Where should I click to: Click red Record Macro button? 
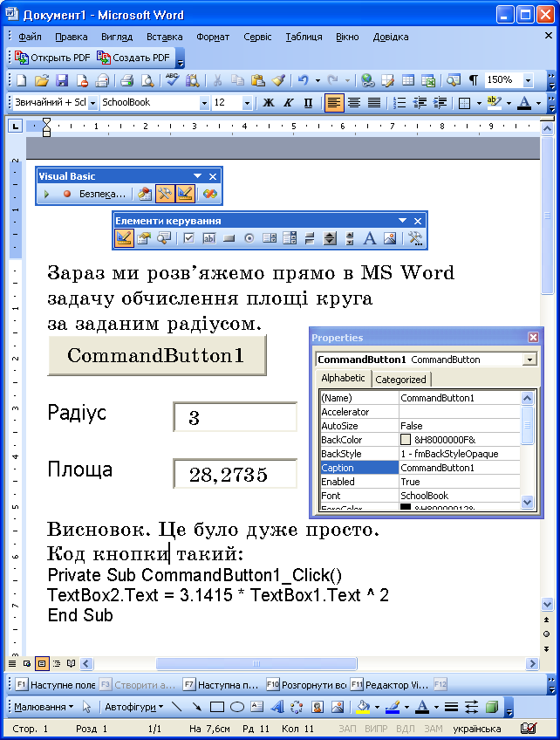[x=67, y=194]
